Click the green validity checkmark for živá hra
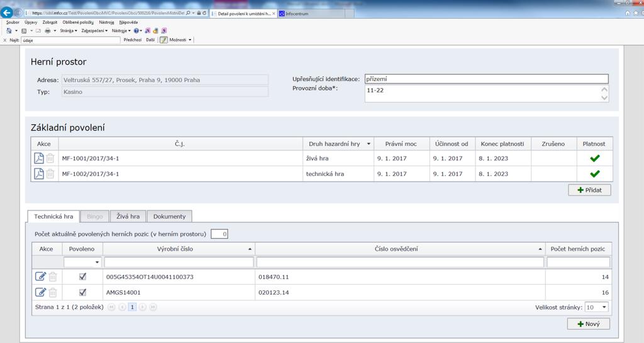The image size is (644, 343). pyautogui.click(x=595, y=158)
